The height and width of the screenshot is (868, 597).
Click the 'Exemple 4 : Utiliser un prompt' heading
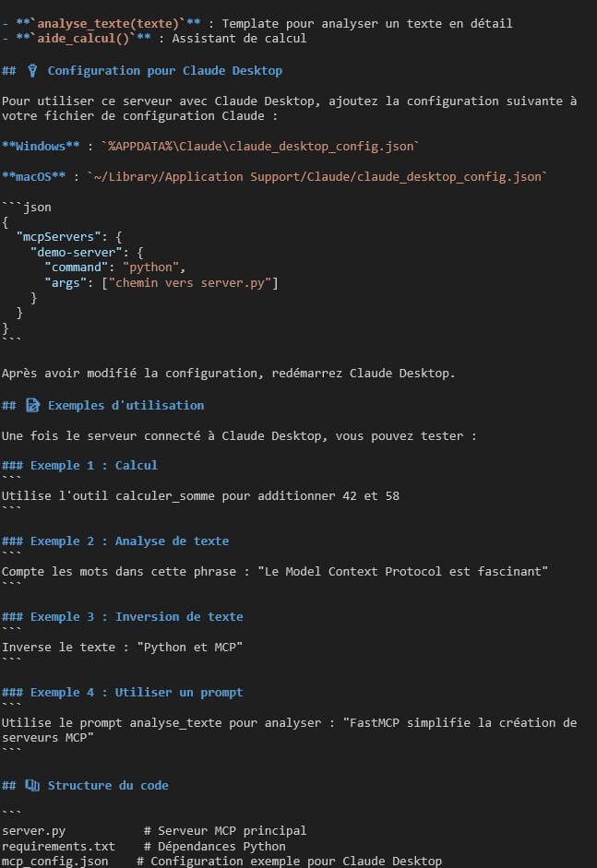[137, 692]
